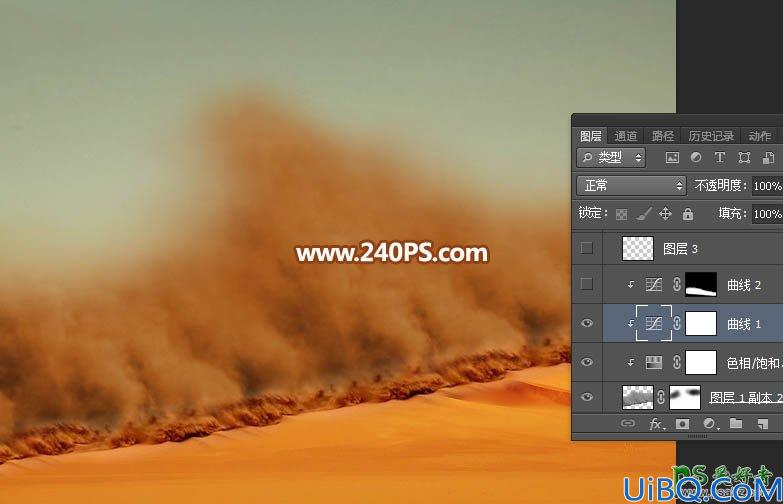Lock all with the padlock icon

(688, 214)
